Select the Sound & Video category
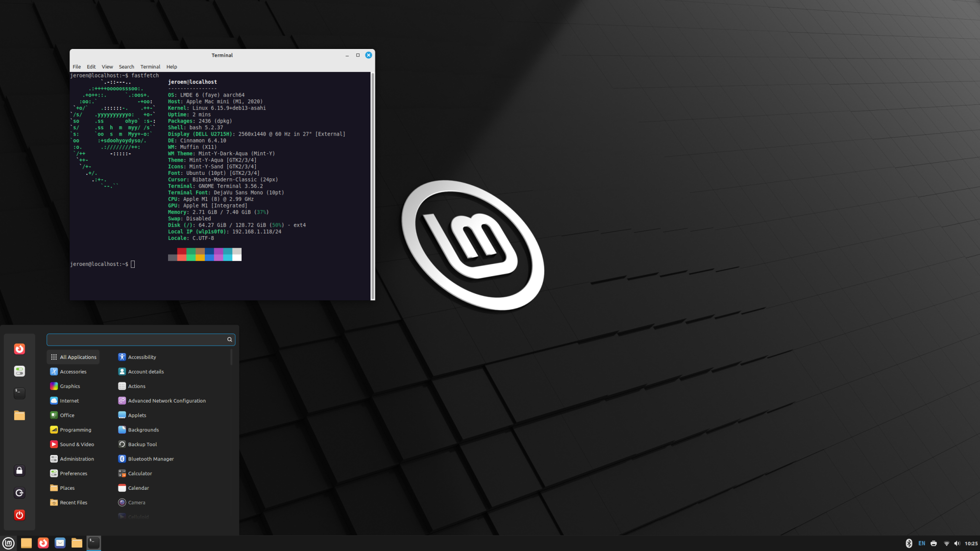 76,445
